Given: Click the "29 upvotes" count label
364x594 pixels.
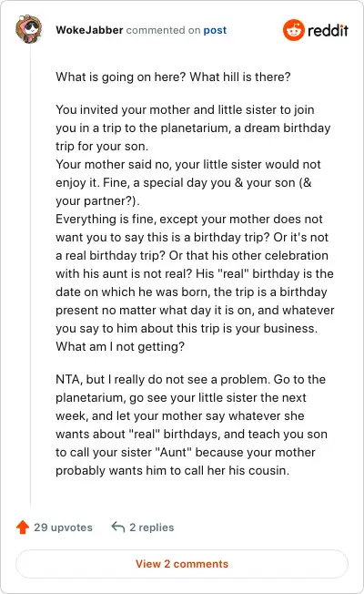Looking at the screenshot, I should pos(63,527).
